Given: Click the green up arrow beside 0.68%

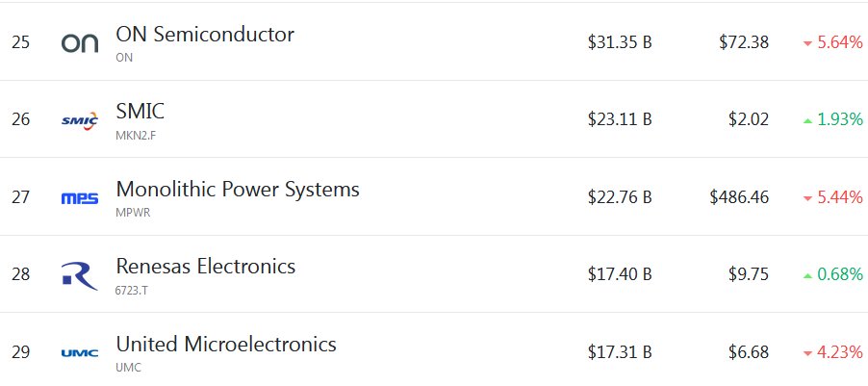Looking at the screenshot, I should (807, 275).
